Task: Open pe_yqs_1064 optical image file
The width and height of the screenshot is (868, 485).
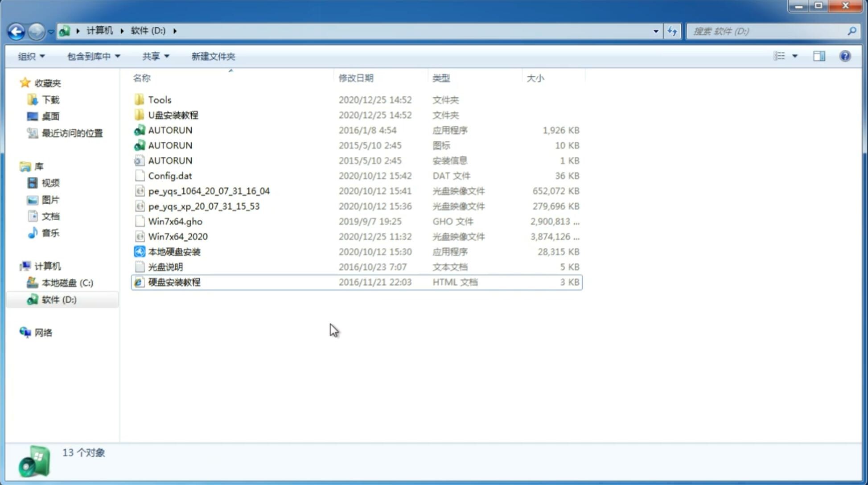Action: pos(209,191)
